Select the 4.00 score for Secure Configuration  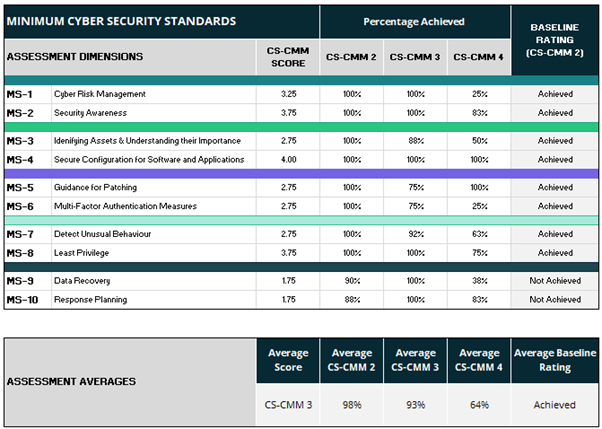[287, 160]
